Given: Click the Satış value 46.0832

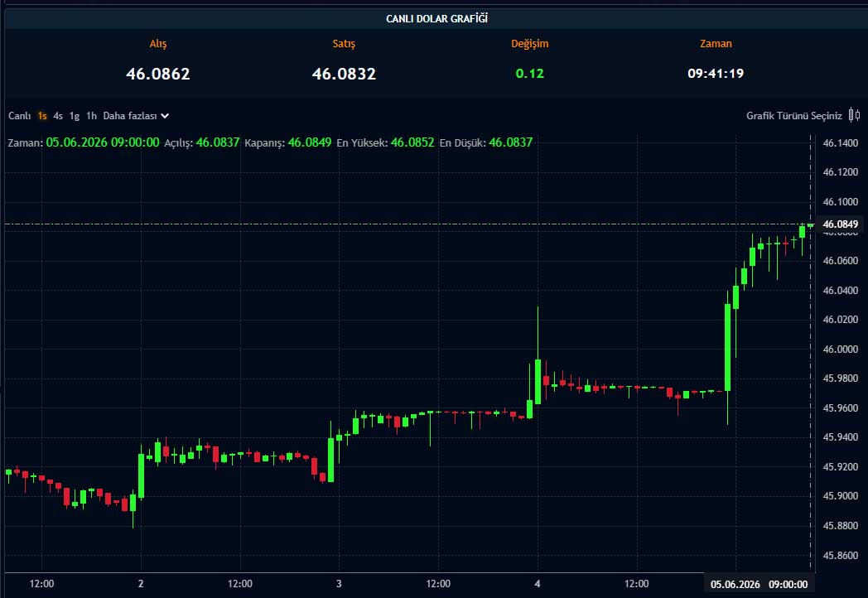Looking at the screenshot, I should point(344,74).
